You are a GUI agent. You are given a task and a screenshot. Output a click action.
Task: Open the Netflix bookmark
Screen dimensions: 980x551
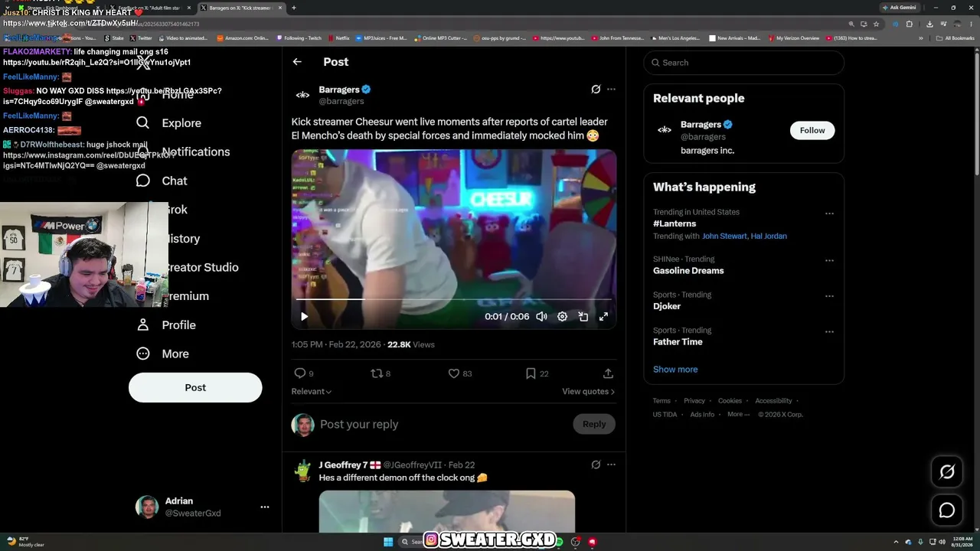[x=338, y=37]
